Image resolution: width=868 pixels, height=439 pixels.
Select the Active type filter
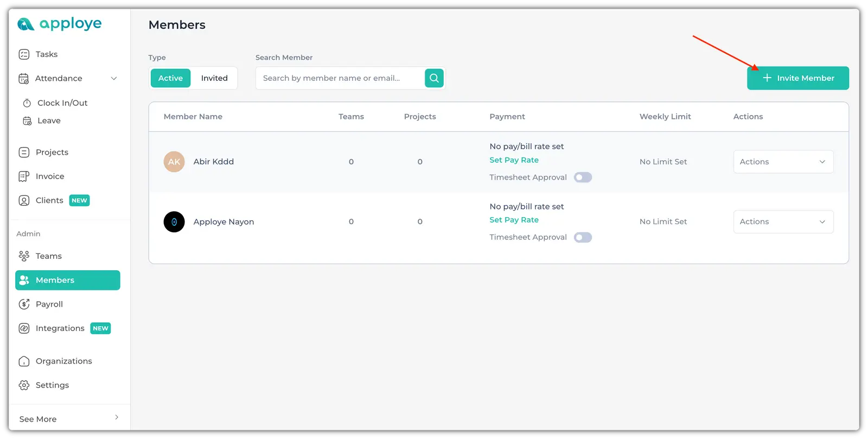pos(170,78)
